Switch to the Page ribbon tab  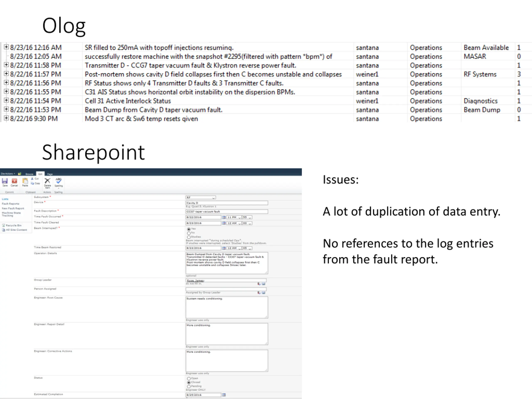pos(50,174)
